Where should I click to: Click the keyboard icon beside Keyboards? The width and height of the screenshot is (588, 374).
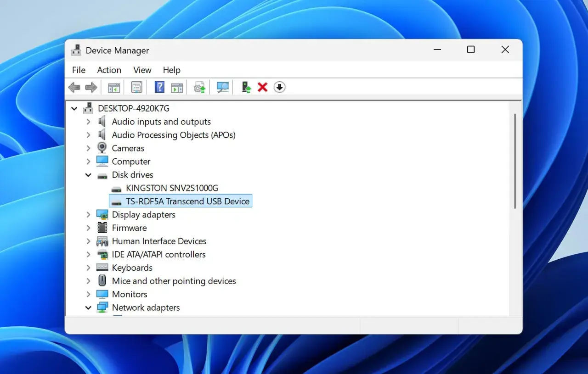pyautogui.click(x=102, y=267)
